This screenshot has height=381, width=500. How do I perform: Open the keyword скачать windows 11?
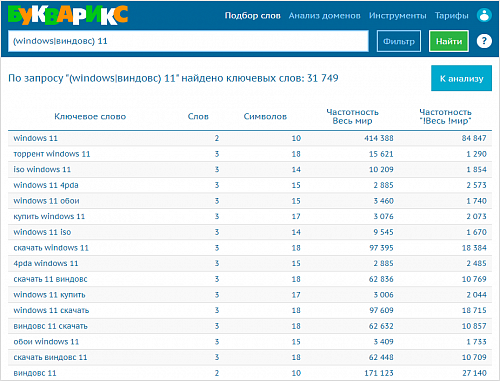tap(51, 248)
